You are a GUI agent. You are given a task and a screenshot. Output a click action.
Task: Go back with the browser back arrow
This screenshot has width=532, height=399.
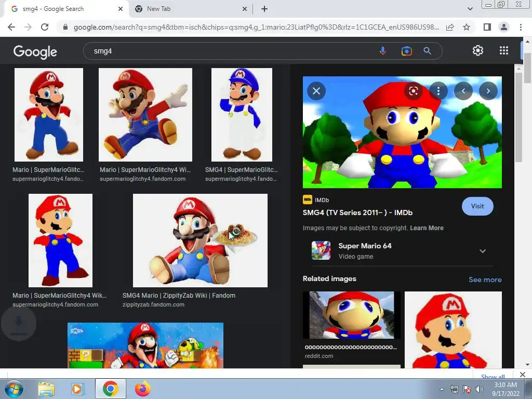click(x=11, y=27)
